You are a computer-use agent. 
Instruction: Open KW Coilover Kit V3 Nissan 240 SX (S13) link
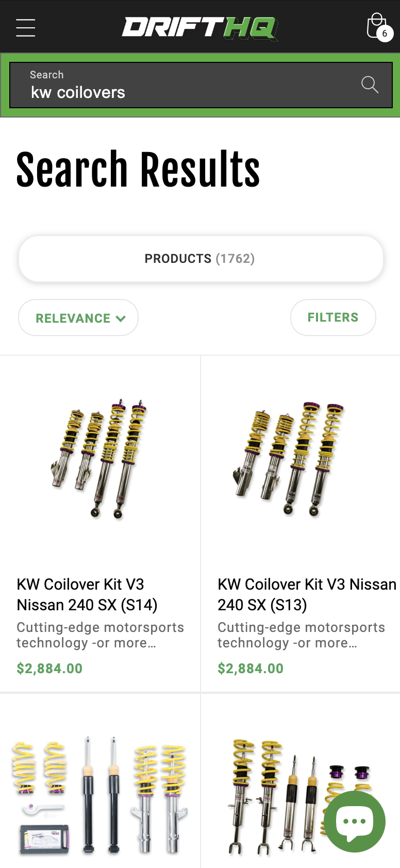(x=306, y=594)
